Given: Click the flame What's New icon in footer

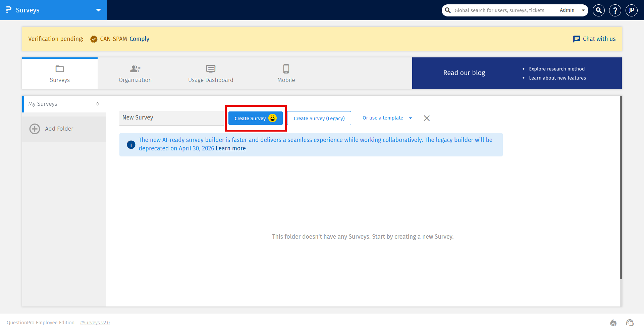Looking at the screenshot, I should click(x=613, y=323).
